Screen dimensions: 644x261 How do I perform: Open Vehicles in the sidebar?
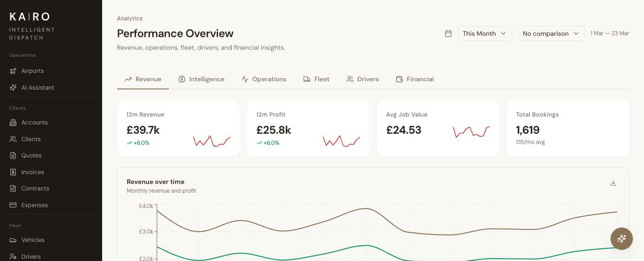[x=51, y=240]
